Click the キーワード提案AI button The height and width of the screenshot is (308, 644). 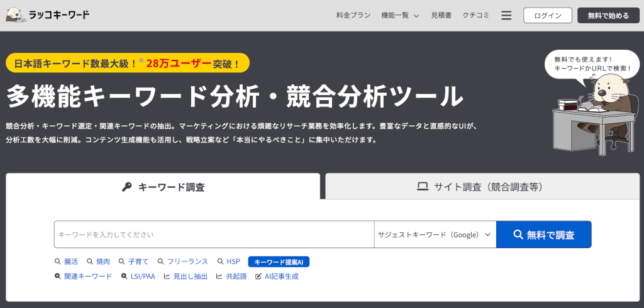(x=279, y=262)
